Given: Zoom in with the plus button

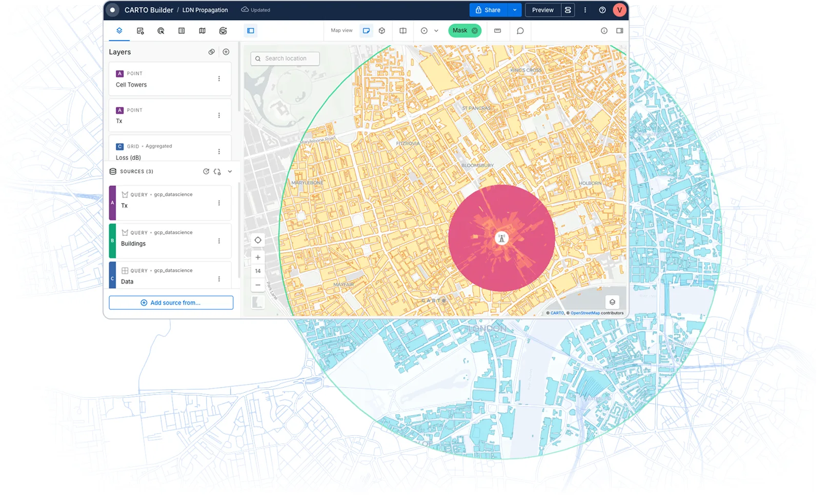Looking at the screenshot, I should (x=258, y=257).
